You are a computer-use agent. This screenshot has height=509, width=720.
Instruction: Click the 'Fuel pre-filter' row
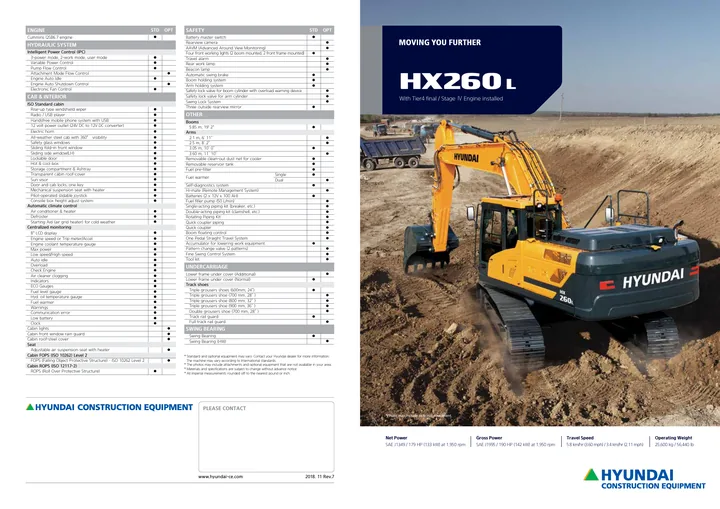pos(259,170)
